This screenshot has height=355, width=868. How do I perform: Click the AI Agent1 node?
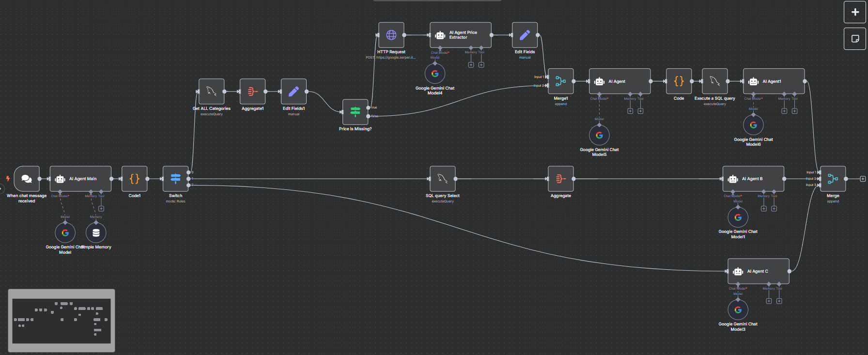(x=774, y=81)
